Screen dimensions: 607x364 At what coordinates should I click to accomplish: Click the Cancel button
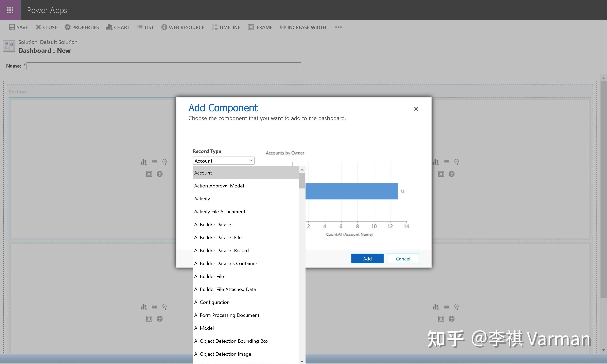pos(403,258)
